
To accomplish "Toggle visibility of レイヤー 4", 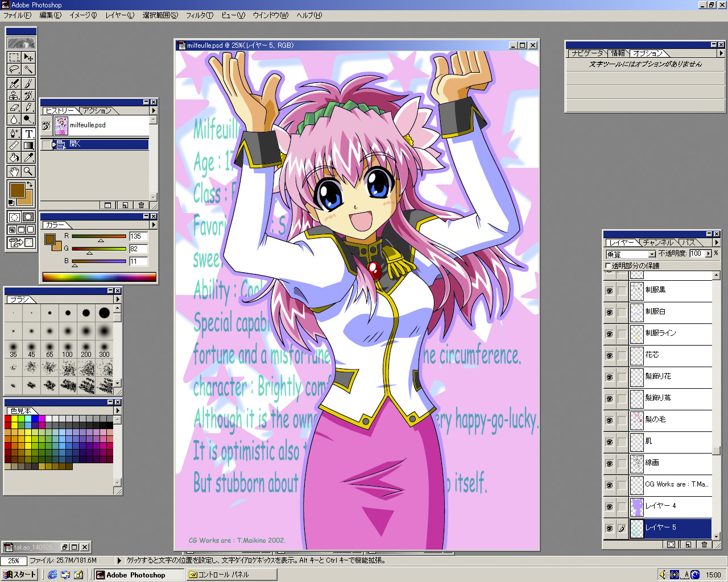I will (609, 506).
